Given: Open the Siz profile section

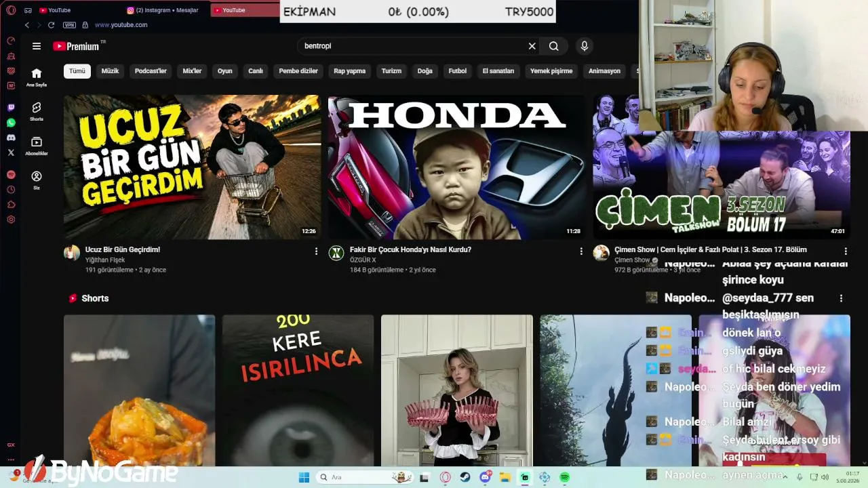Looking at the screenshot, I should (37, 180).
